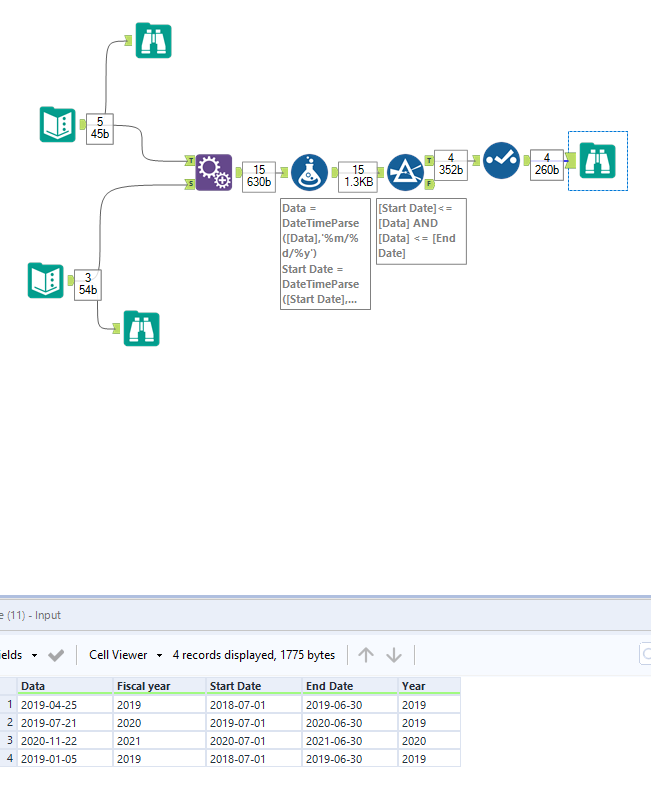
Task: Select the bottom Browse tool
Action: coord(142,328)
